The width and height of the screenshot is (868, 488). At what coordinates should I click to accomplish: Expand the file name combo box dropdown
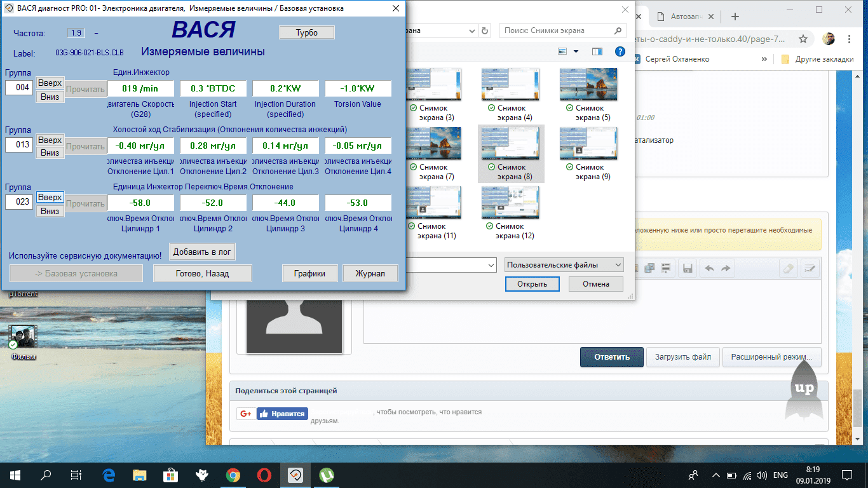pyautogui.click(x=489, y=264)
